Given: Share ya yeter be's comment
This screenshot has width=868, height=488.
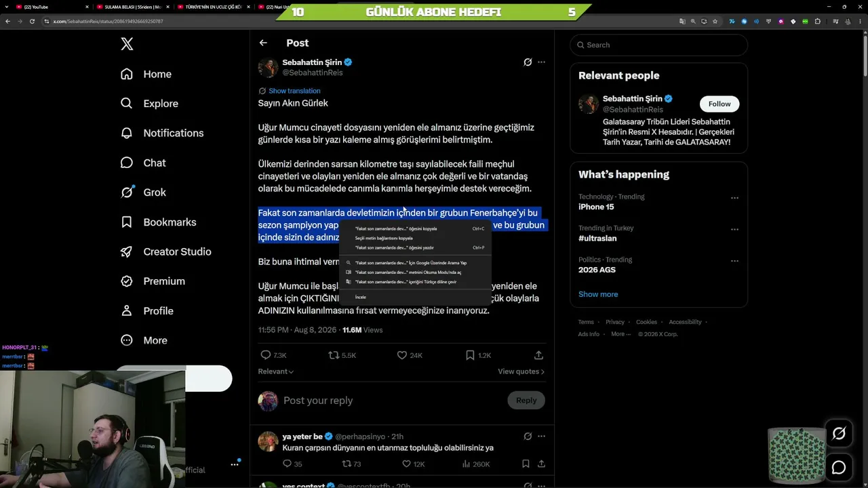Looking at the screenshot, I should [x=541, y=464].
